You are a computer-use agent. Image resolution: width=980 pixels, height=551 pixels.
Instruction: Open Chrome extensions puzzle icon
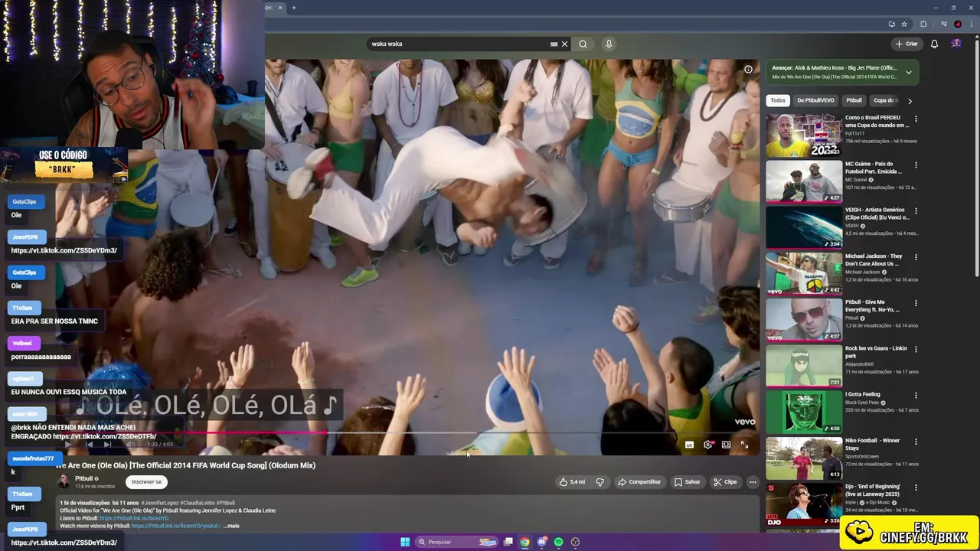[x=923, y=24]
